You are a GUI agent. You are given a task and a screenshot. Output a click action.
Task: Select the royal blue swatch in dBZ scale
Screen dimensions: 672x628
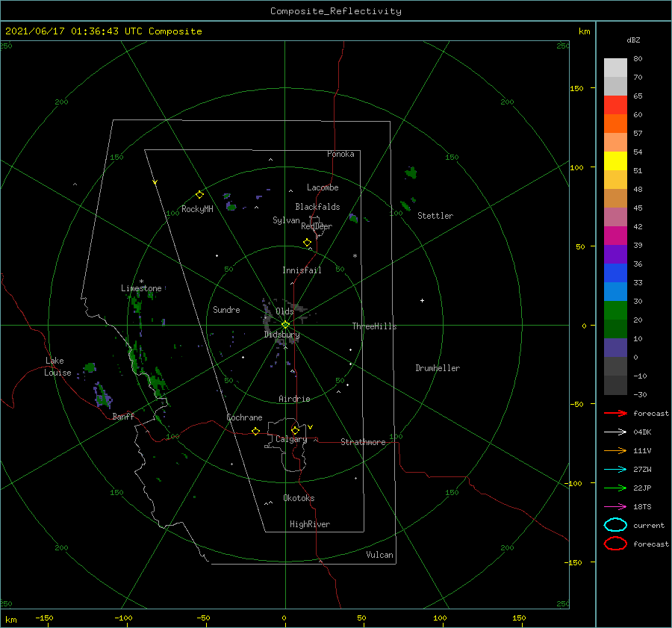(x=615, y=273)
